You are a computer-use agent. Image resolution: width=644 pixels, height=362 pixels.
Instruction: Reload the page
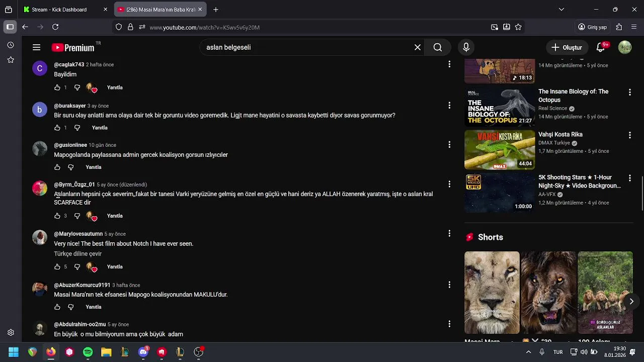(x=55, y=27)
